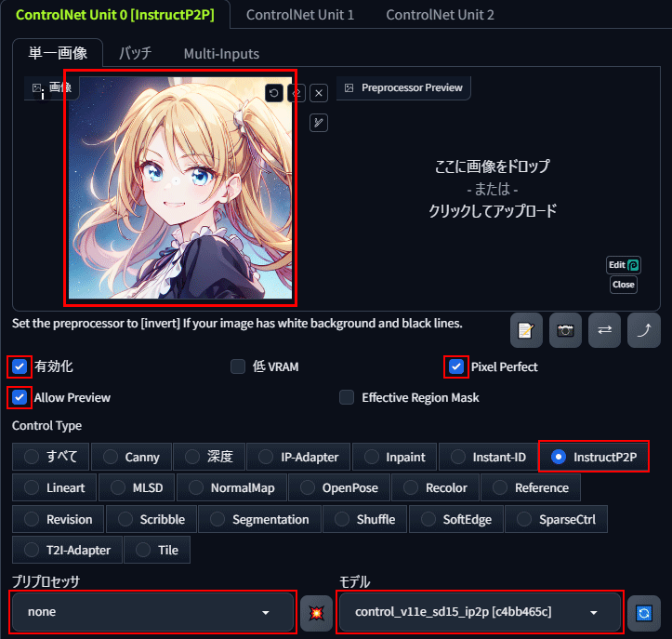672x639 pixels.
Task: Switch control type to Scribble
Action: [x=152, y=519]
